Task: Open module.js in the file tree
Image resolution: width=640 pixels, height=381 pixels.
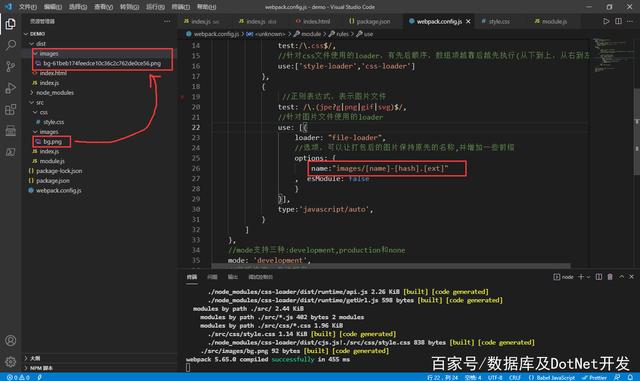Action: pos(52,161)
